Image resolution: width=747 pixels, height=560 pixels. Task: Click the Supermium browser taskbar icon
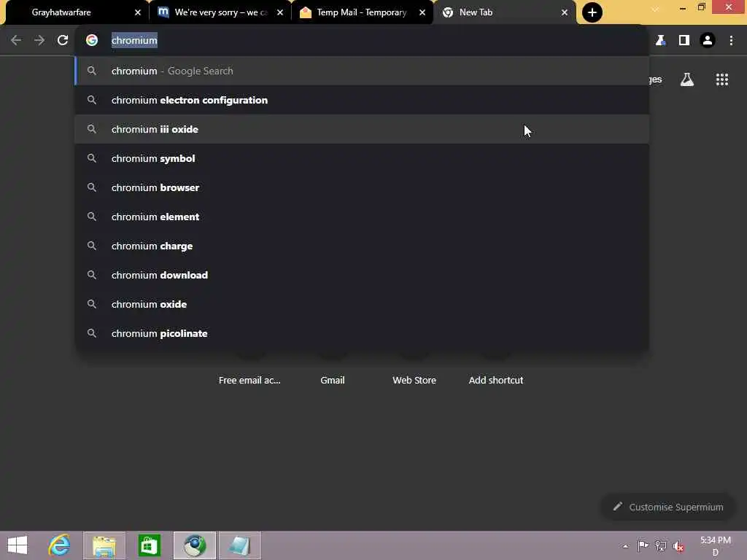(195, 545)
